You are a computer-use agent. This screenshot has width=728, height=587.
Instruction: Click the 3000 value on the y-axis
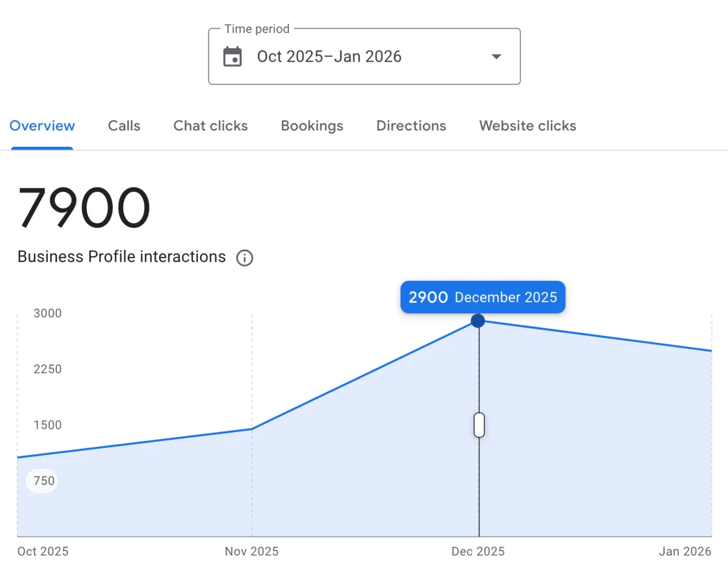click(48, 313)
